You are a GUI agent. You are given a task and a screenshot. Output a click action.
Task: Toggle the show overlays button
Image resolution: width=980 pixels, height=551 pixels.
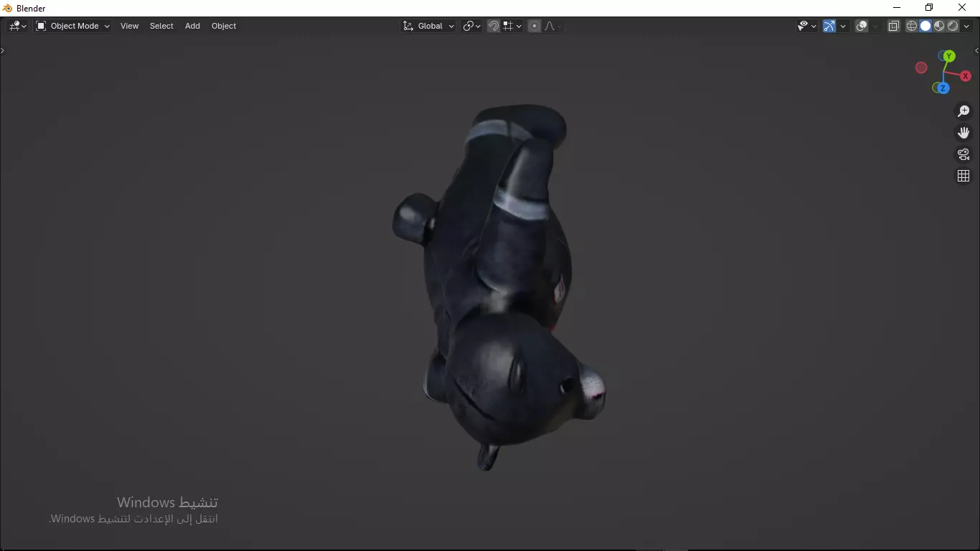tap(862, 26)
